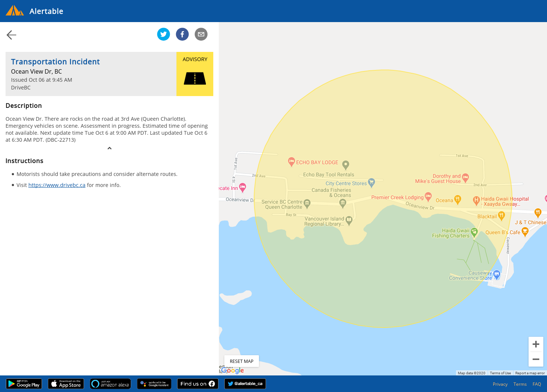Reset the map view
Image resolution: width=547 pixels, height=392 pixels.
pyautogui.click(x=242, y=361)
